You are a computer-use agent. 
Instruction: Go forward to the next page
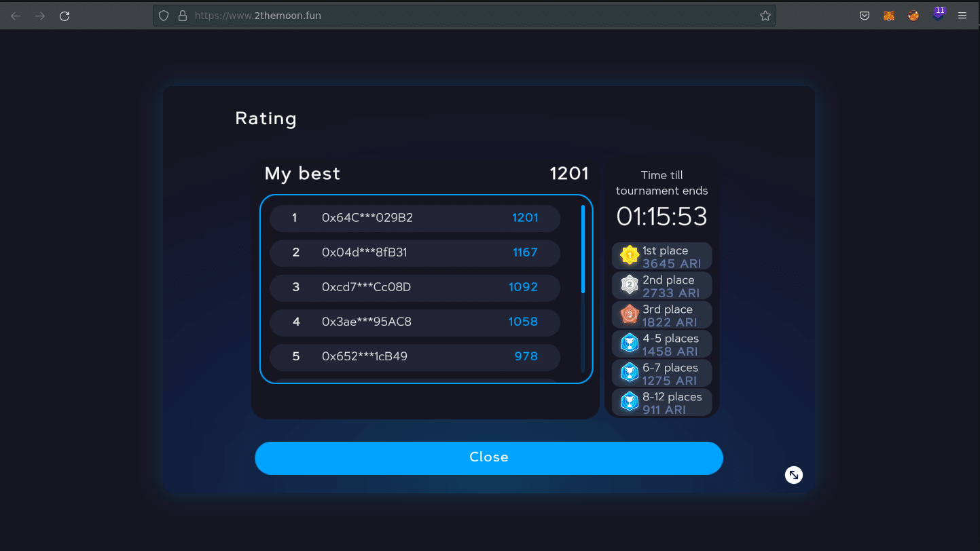tap(40, 16)
